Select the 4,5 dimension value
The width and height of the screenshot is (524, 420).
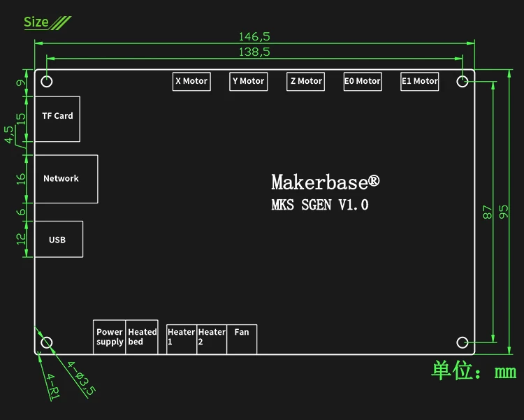pos(9,134)
